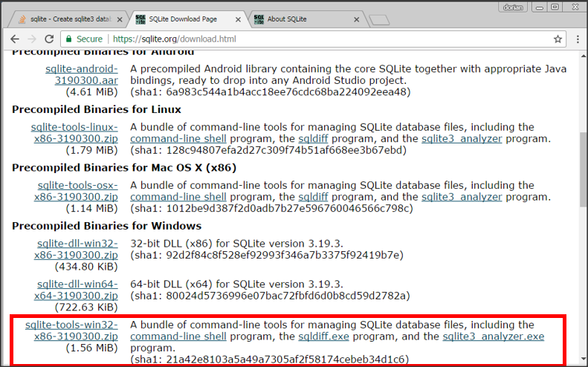
Task: Download sqlite-tools-osx-x86-3190300.zip
Action: (x=76, y=191)
